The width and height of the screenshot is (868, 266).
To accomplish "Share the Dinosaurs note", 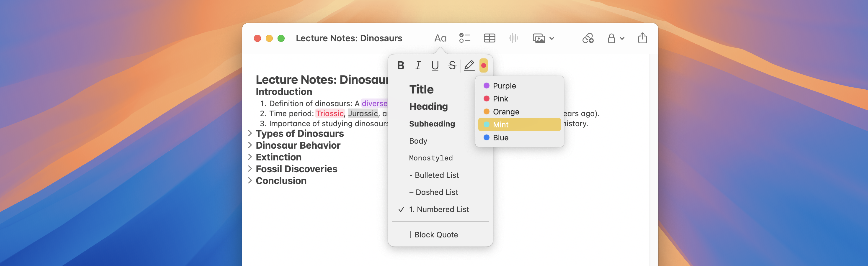I will (x=642, y=38).
